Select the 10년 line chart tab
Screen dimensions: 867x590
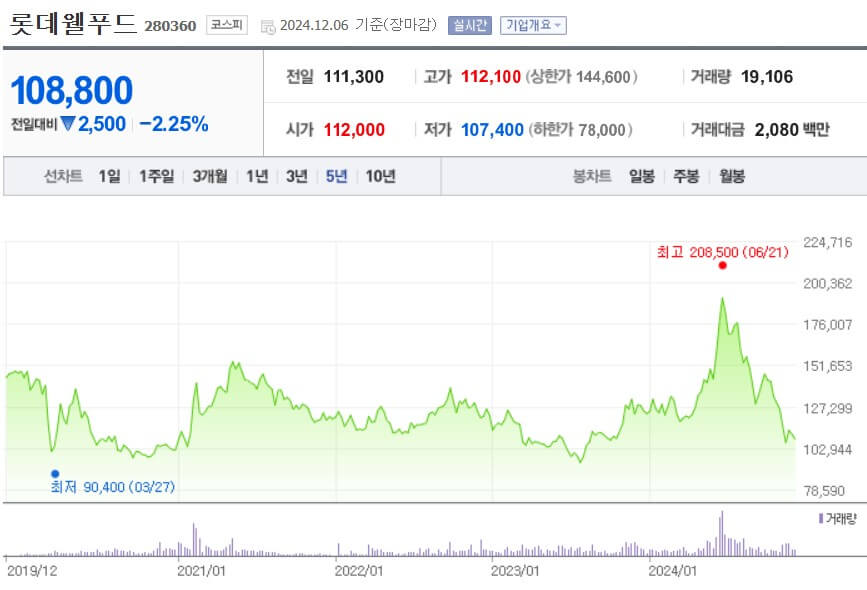380,176
